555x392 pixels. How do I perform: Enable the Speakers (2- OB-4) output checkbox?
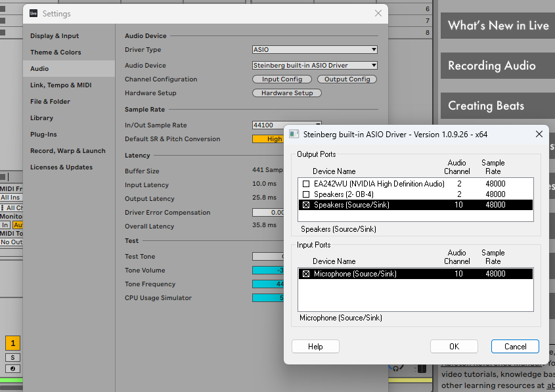pos(306,194)
